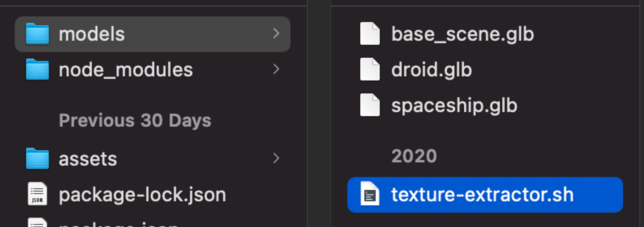Viewport: 644px width, 227px height.
Task: Click the spaceship.glb document icon
Action: (370, 105)
